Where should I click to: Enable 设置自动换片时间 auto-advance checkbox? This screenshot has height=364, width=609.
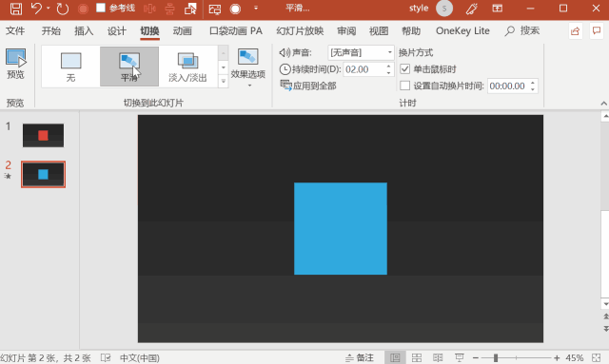tap(404, 86)
